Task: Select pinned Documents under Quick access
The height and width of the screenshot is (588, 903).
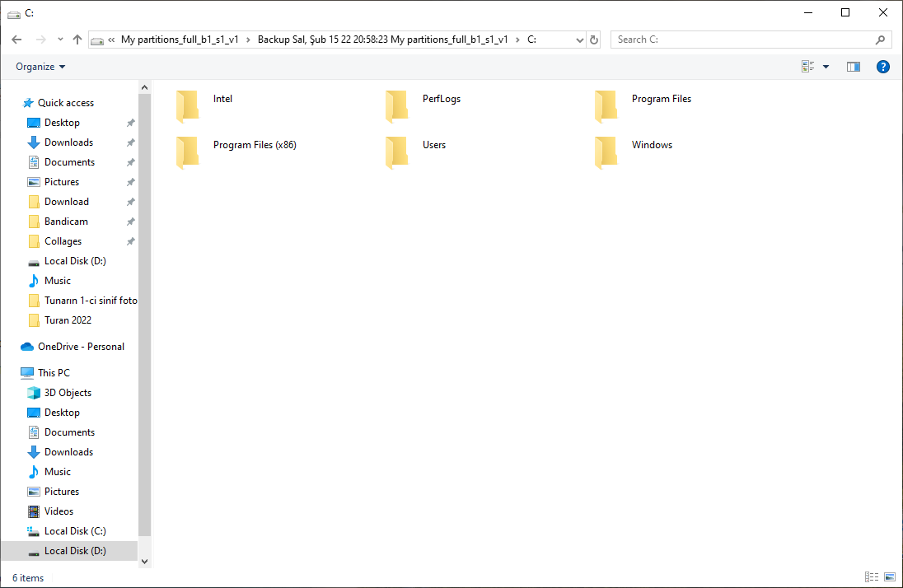Action: (69, 162)
